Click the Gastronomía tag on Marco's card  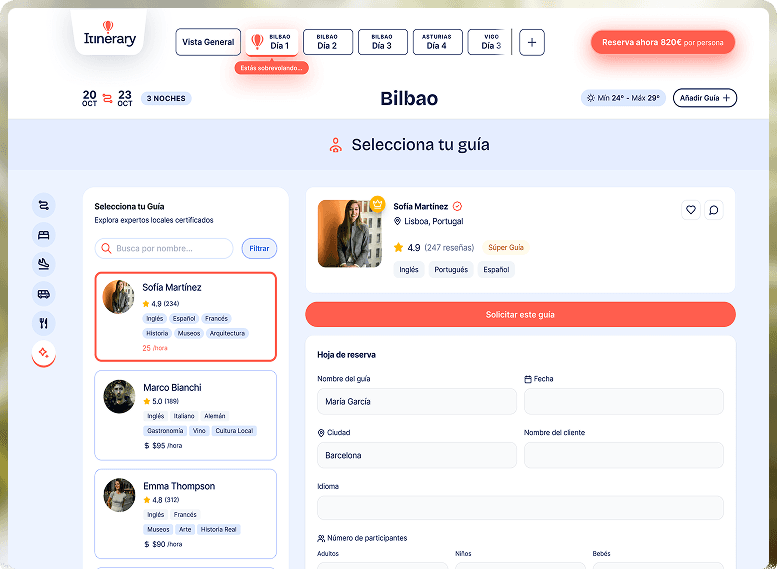tap(165, 431)
